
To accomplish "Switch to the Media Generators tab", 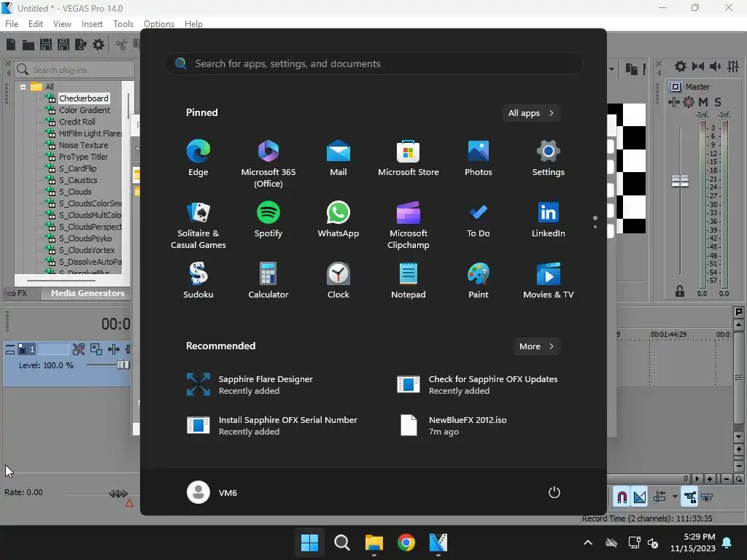I will coord(88,293).
